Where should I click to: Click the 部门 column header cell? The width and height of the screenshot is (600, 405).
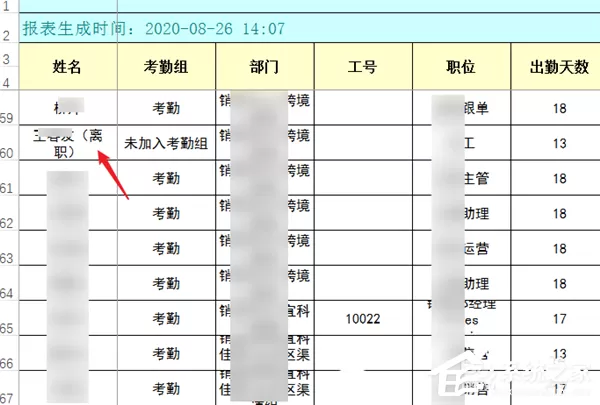click(265, 67)
